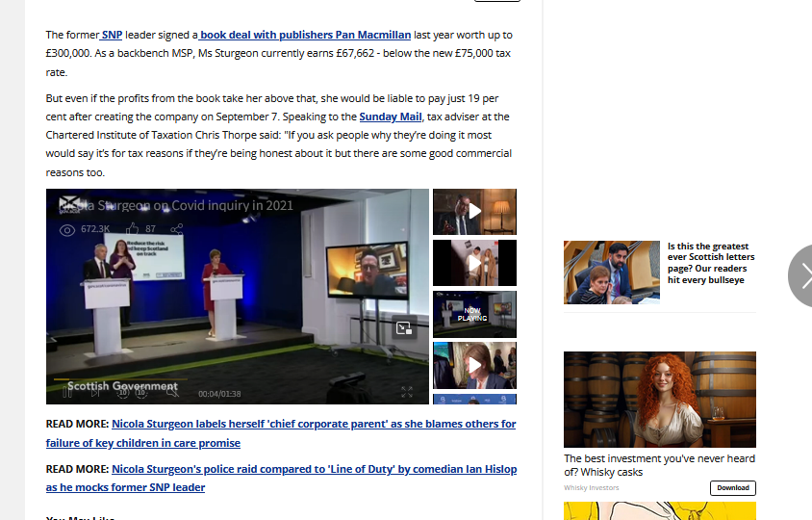
Task: Click the whisky casks ad image
Action: click(660, 400)
